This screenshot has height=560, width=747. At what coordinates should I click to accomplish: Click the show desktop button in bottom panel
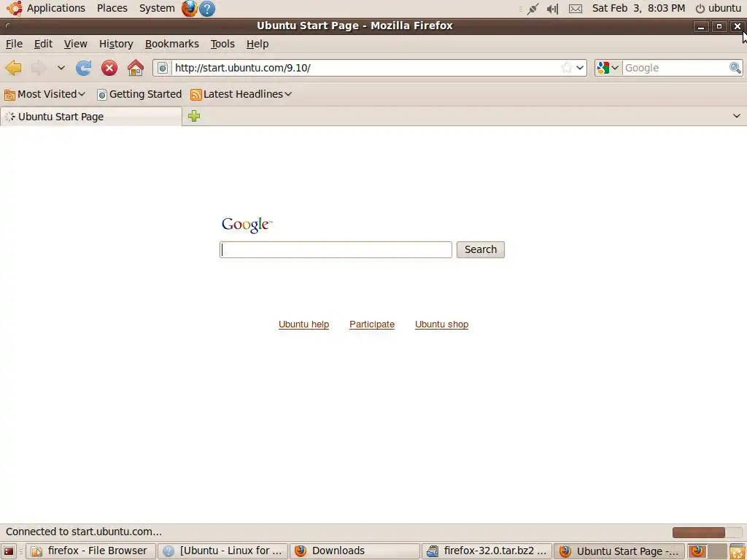[9, 551]
